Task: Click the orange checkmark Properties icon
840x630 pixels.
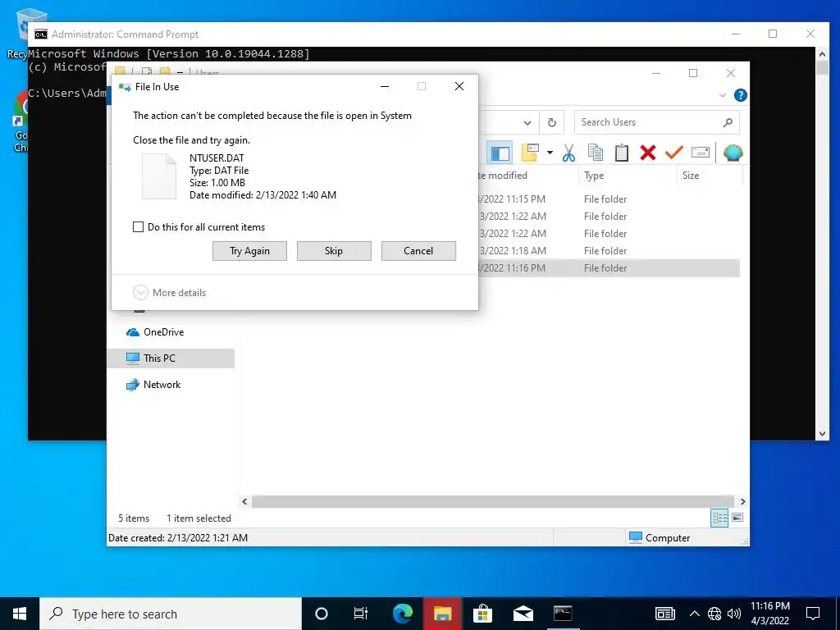Action: 674,153
